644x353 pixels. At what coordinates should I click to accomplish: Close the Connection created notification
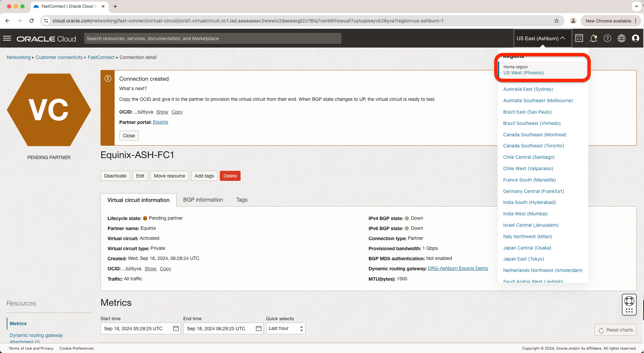(129, 136)
